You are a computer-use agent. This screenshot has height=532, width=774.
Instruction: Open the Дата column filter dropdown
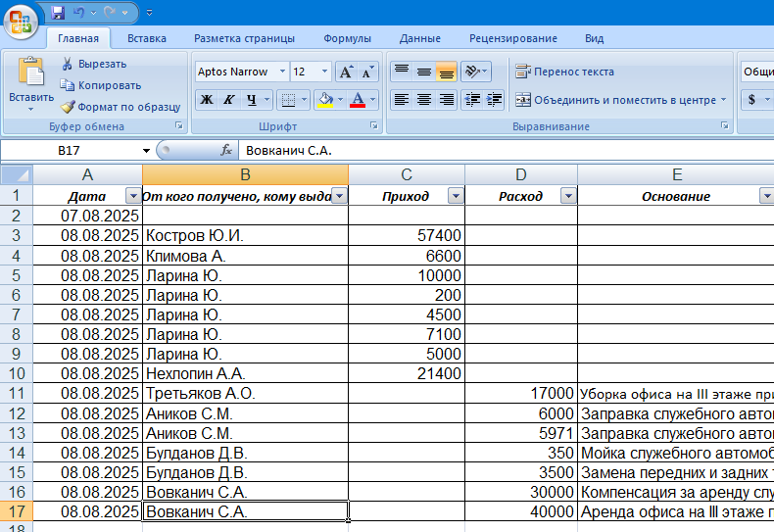click(132, 196)
